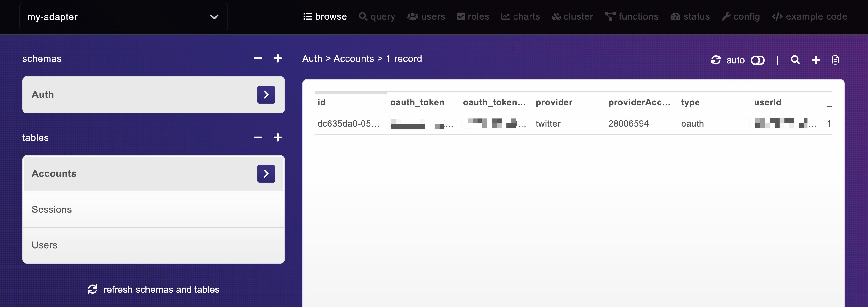Click the bulk upload document icon

(835, 60)
